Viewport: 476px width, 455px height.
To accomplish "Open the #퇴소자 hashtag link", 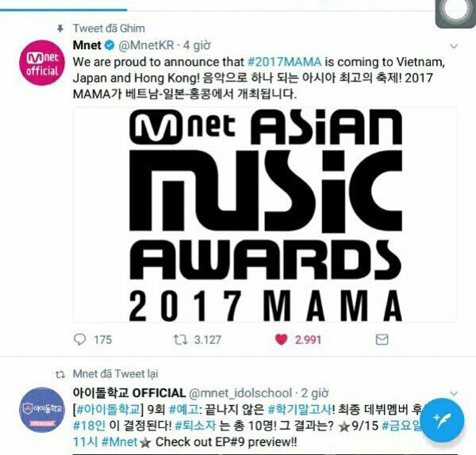I will [x=195, y=426].
